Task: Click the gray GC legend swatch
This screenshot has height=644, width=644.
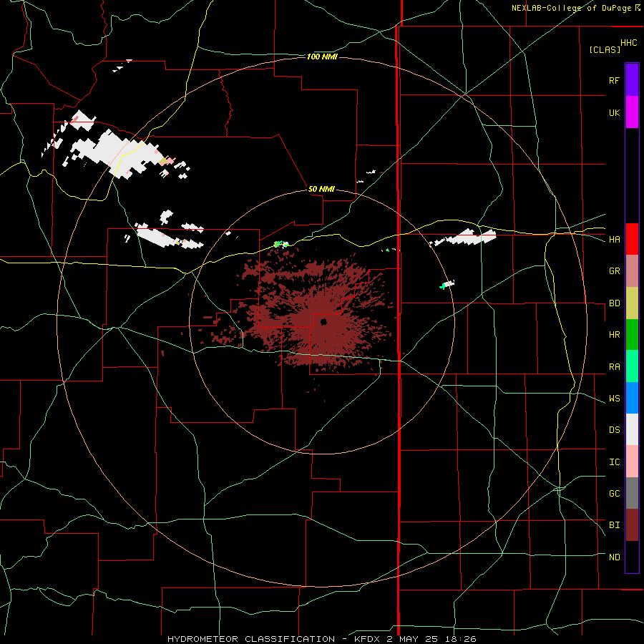Action: 632,493
